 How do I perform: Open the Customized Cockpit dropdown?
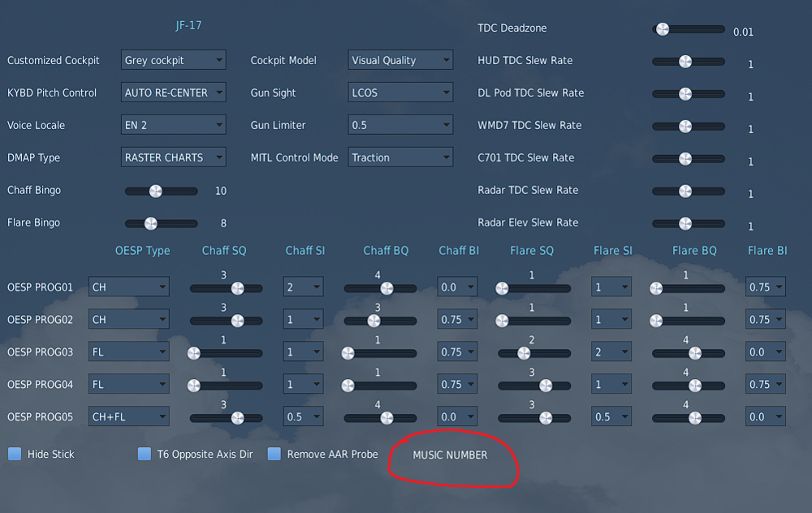(174, 60)
